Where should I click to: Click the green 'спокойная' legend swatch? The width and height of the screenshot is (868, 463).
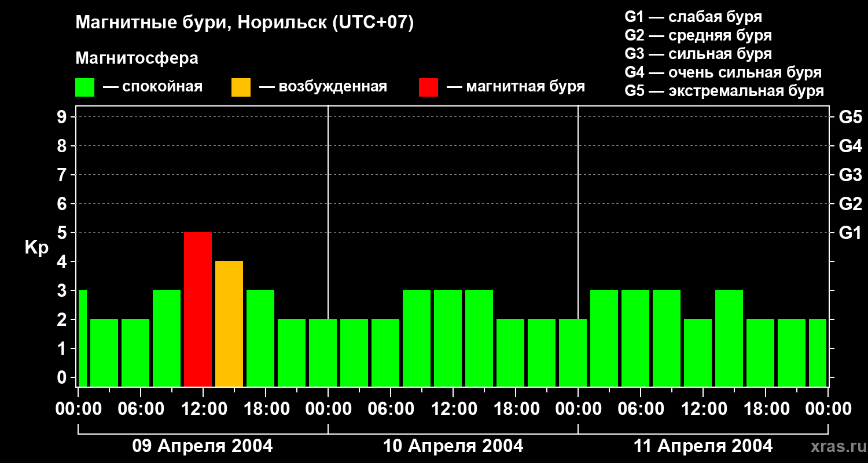coord(85,87)
